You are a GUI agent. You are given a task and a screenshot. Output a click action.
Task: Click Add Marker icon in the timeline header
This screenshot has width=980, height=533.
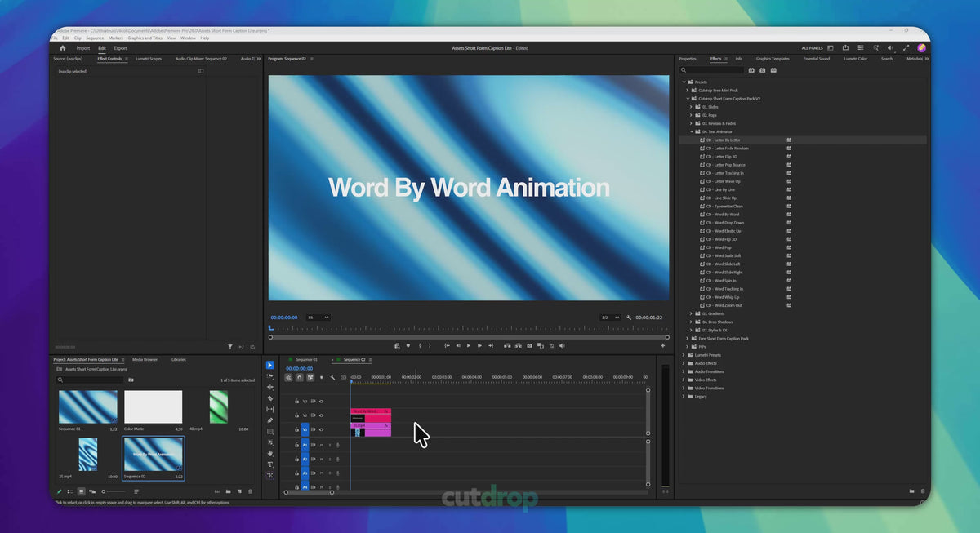point(322,377)
